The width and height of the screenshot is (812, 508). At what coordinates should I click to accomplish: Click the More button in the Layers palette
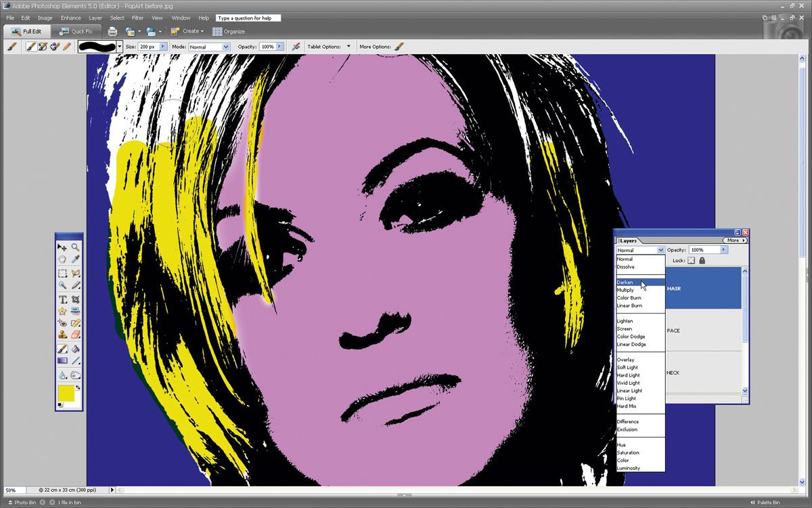[x=735, y=240]
